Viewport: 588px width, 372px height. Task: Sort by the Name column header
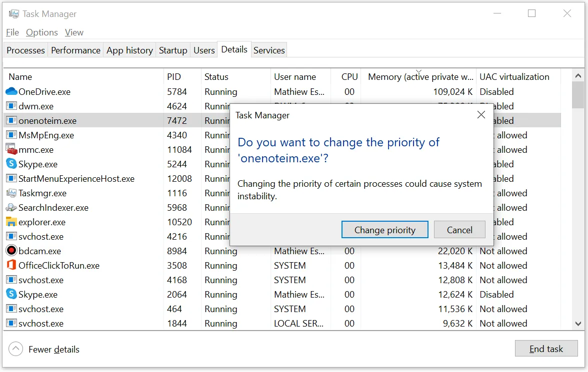83,77
